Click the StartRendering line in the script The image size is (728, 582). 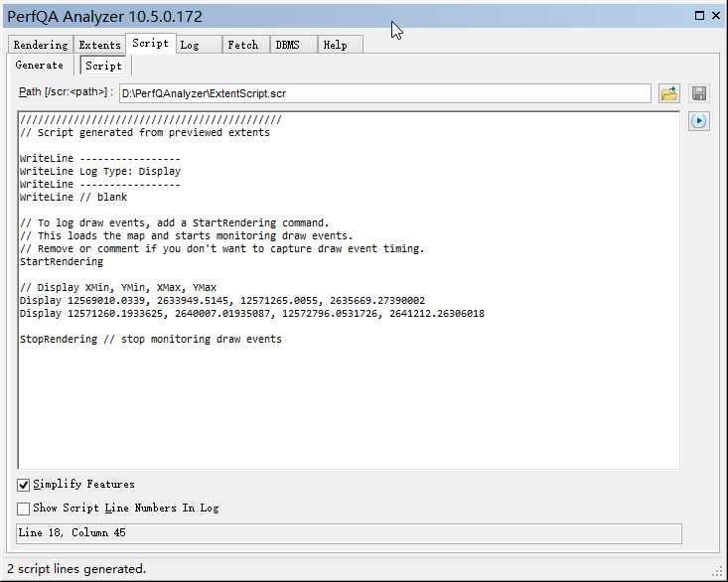(62, 262)
